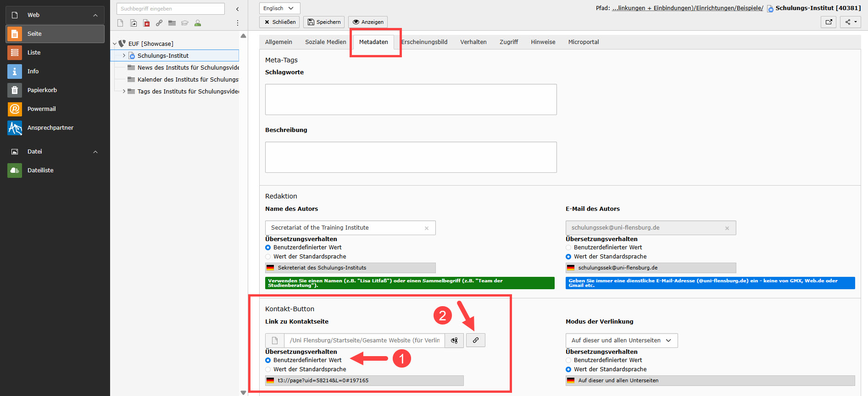Click the share icon at top right
The image size is (868, 396).
click(x=850, y=22)
